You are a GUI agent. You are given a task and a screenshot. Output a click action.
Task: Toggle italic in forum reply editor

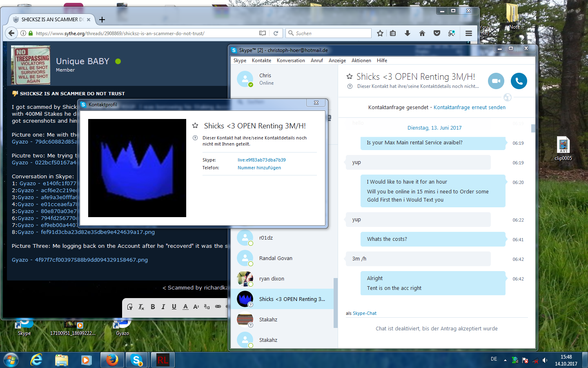163,307
